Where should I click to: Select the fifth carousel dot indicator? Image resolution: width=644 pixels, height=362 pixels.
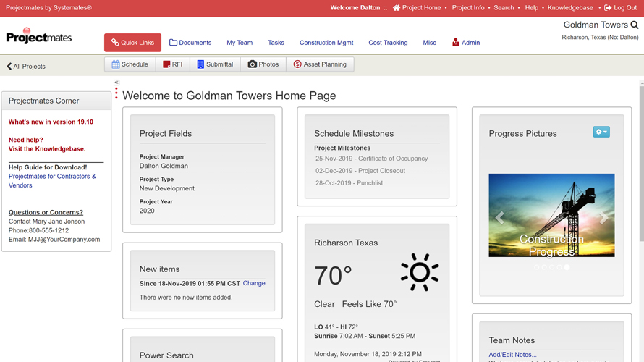tap(567, 267)
